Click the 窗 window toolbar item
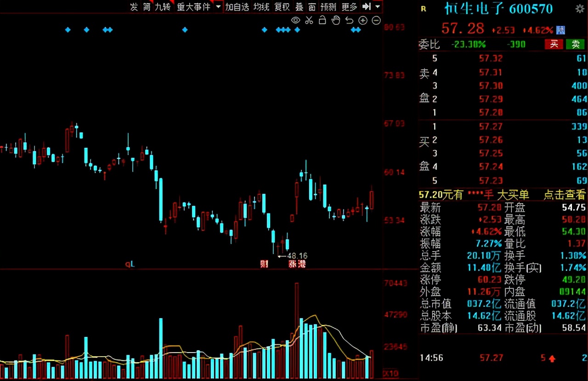Image resolution: width=588 pixels, height=381 pixels. [312, 7]
